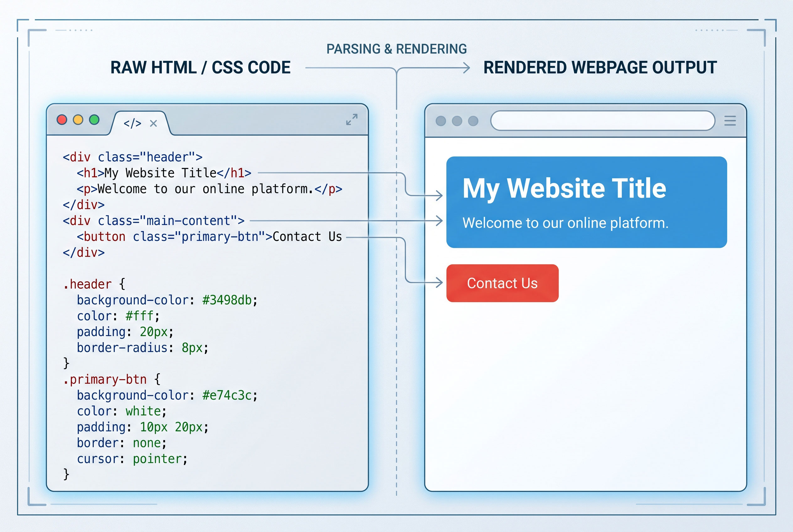Click the first gray dot in browser window
Screen dimensions: 793x532
(441, 121)
